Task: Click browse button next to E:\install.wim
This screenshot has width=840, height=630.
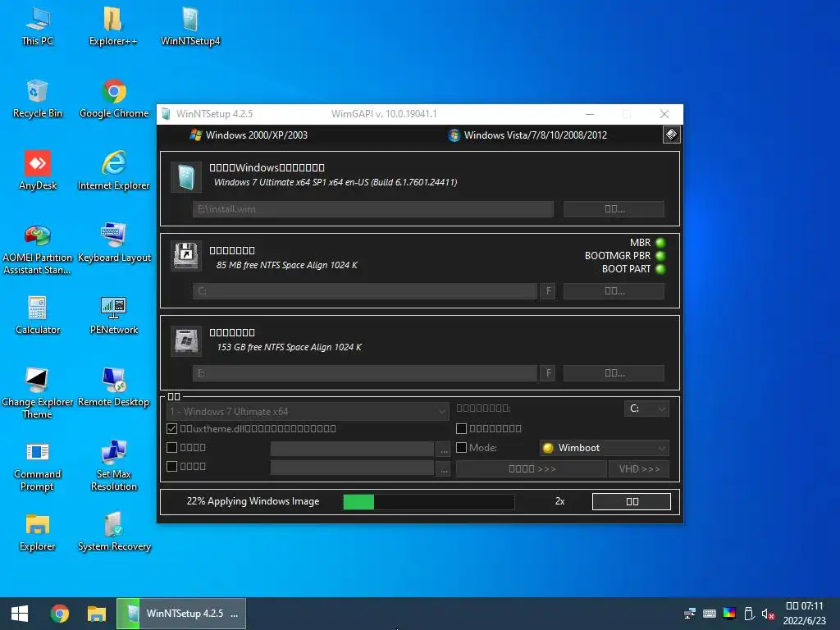Action: (x=614, y=209)
